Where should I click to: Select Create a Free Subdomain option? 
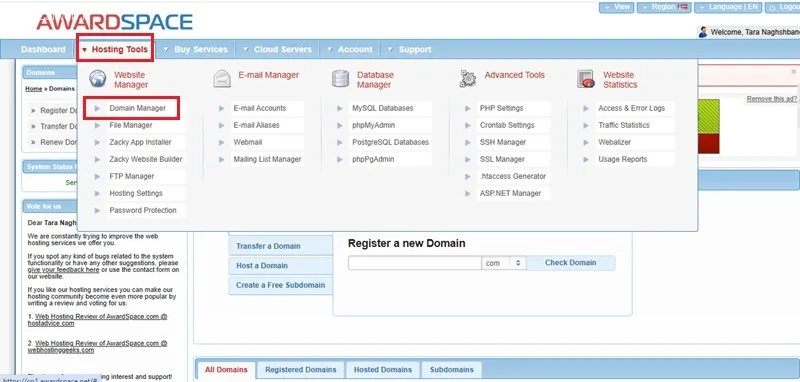click(x=281, y=285)
